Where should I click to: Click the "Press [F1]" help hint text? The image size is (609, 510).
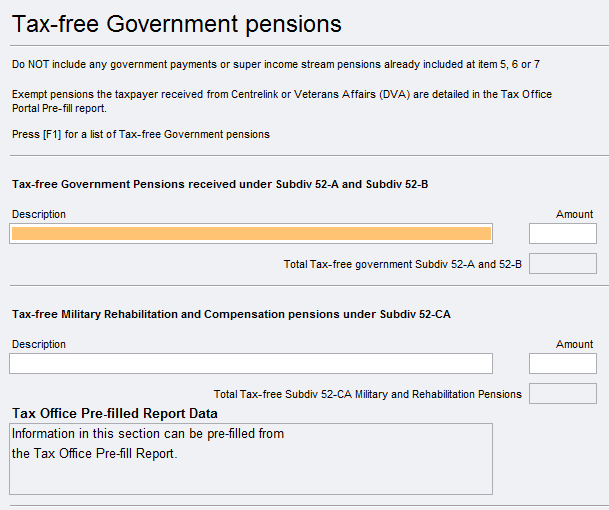pos(141,134)
